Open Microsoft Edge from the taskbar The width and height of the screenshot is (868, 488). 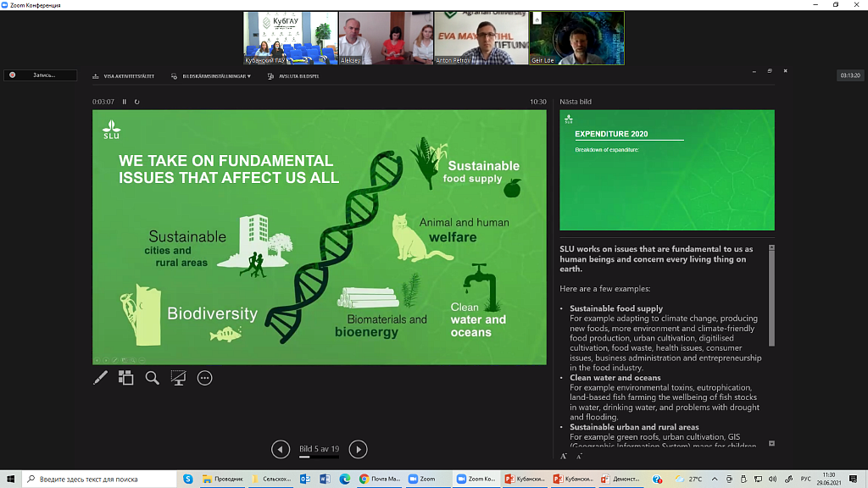(x=345, y=480)
